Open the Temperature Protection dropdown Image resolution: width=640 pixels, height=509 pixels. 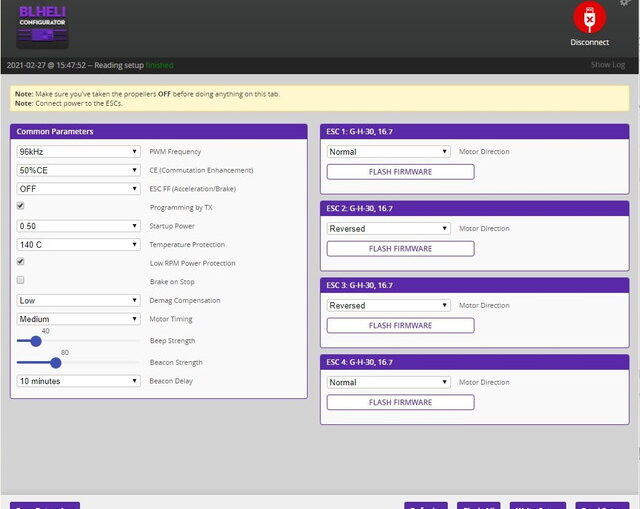coord(78,244)
